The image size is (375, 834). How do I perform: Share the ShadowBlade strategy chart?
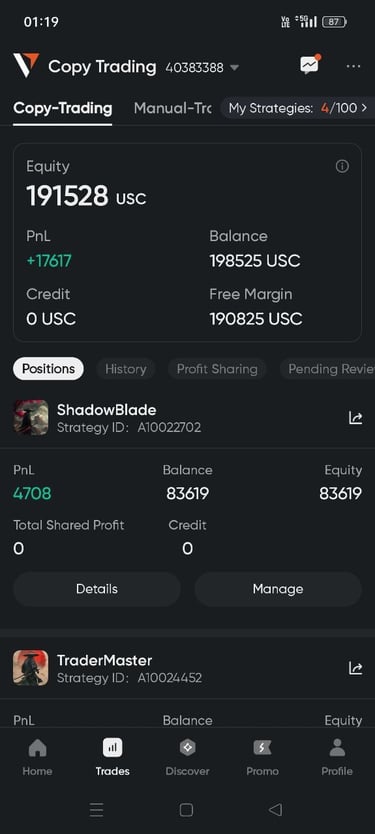coord(355,418)
